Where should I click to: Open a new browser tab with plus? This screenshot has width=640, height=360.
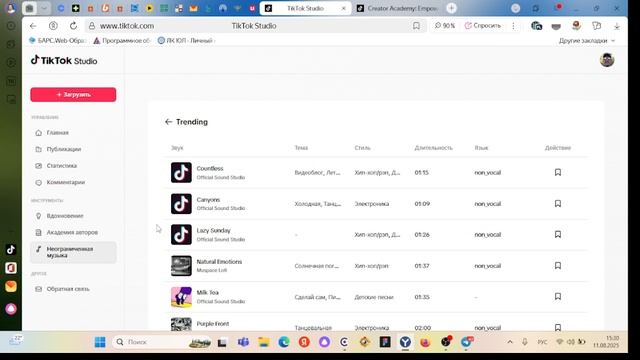(x=451, y=8)
